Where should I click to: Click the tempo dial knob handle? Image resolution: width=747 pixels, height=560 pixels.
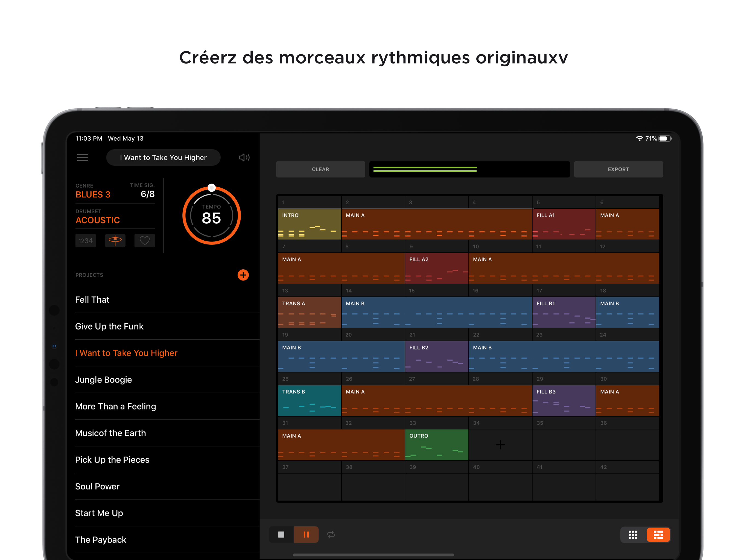[211, 188]
